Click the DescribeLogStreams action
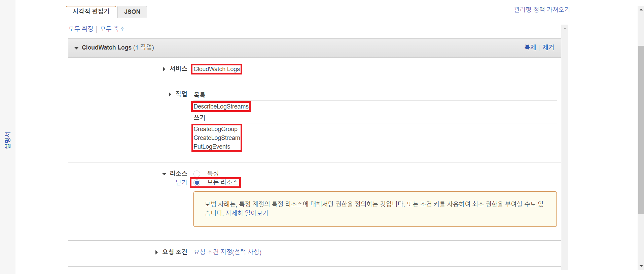644x274 pixels. tap(221, 106)
